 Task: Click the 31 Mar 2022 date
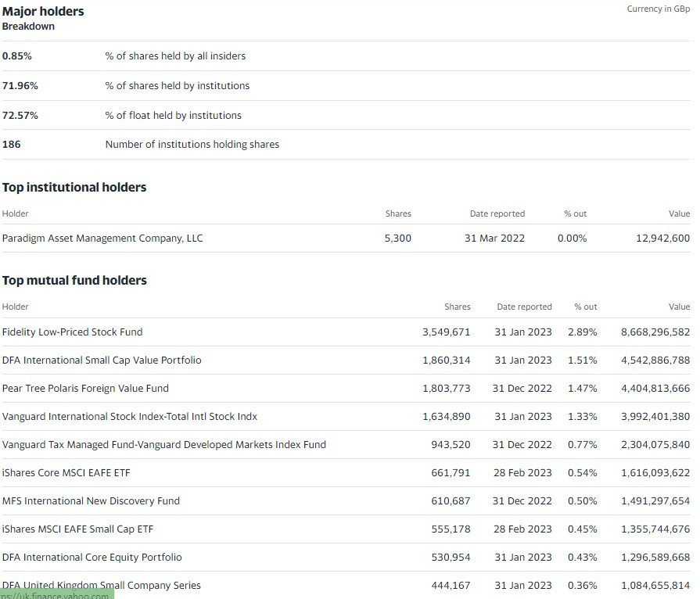pos(494,239)
